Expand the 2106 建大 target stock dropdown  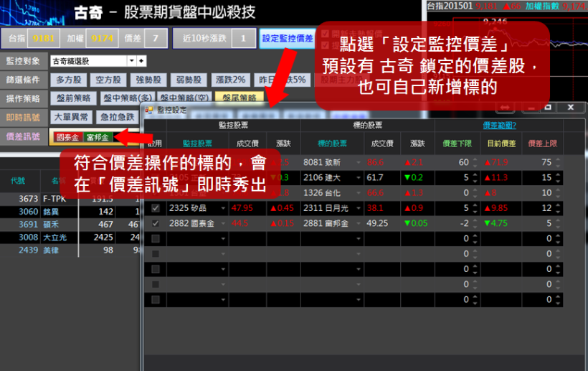(x=359, y=177)
